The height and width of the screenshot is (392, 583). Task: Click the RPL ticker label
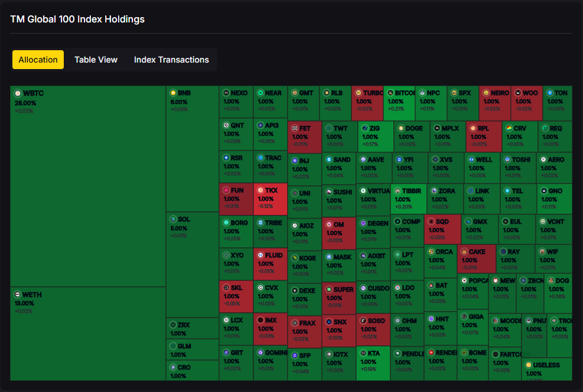click(x=483, y=128)
